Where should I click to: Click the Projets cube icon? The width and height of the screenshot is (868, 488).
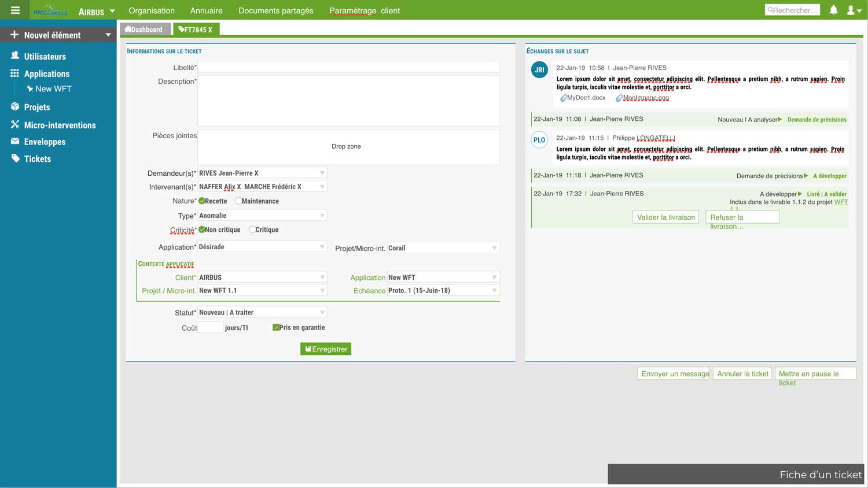coord(15,107)
